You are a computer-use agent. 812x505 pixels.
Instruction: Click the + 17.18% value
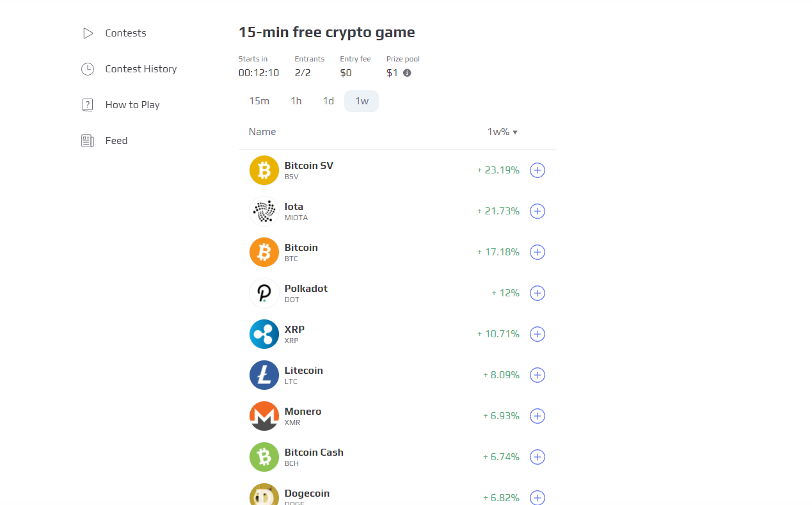point(498,252)
